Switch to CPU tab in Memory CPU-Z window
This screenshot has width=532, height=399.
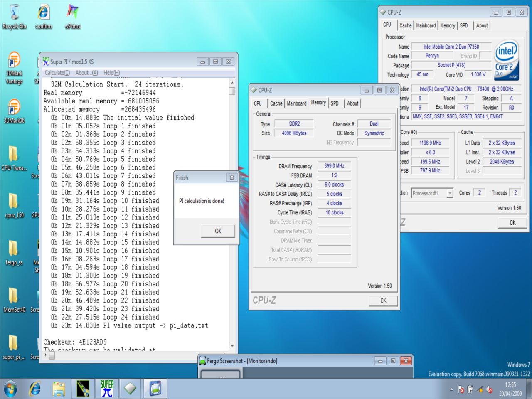click(x=258, y=103)
